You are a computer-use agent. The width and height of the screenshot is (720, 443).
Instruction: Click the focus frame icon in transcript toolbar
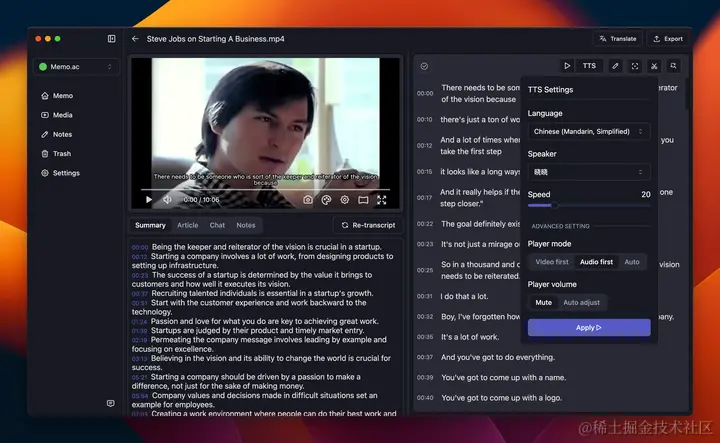pos(635,66)
